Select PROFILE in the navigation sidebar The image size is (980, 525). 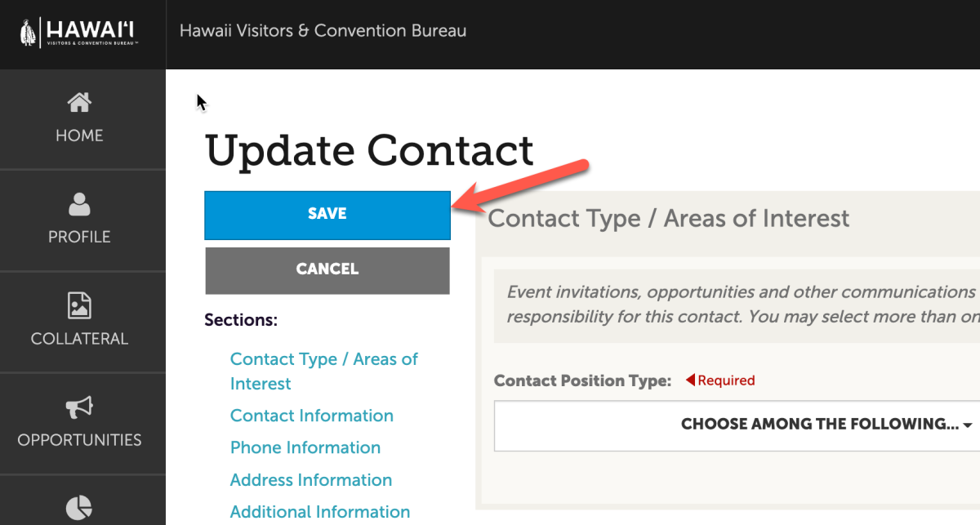coord(79,236)
